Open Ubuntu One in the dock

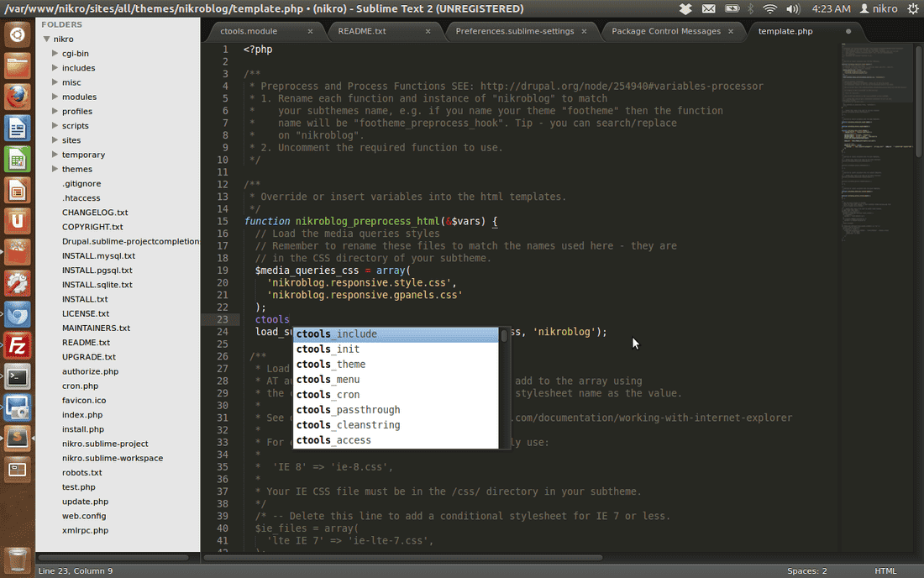(x=17, y=222)
